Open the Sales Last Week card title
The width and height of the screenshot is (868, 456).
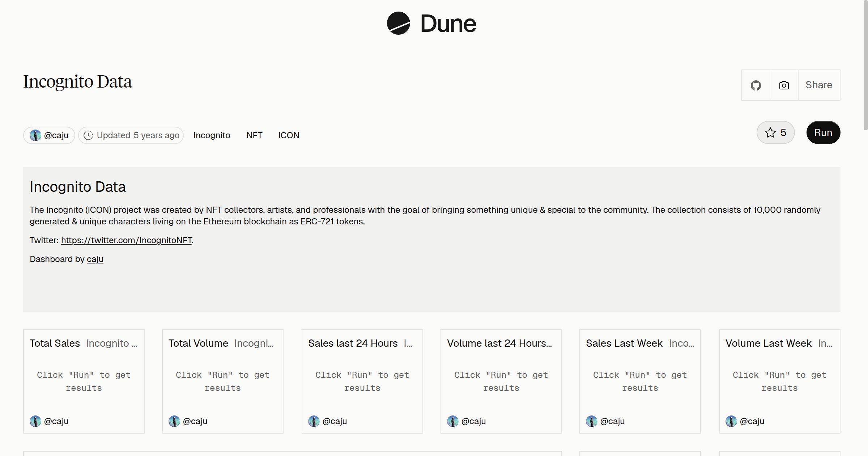click(x=624, y=343)
